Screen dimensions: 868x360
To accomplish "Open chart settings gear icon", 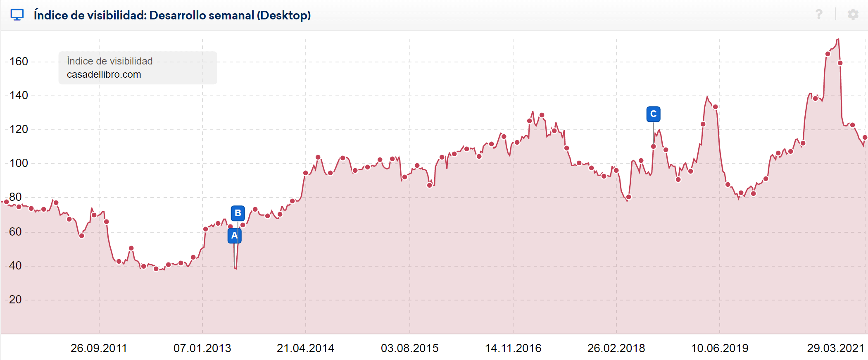I will click(x=853, y=14).
